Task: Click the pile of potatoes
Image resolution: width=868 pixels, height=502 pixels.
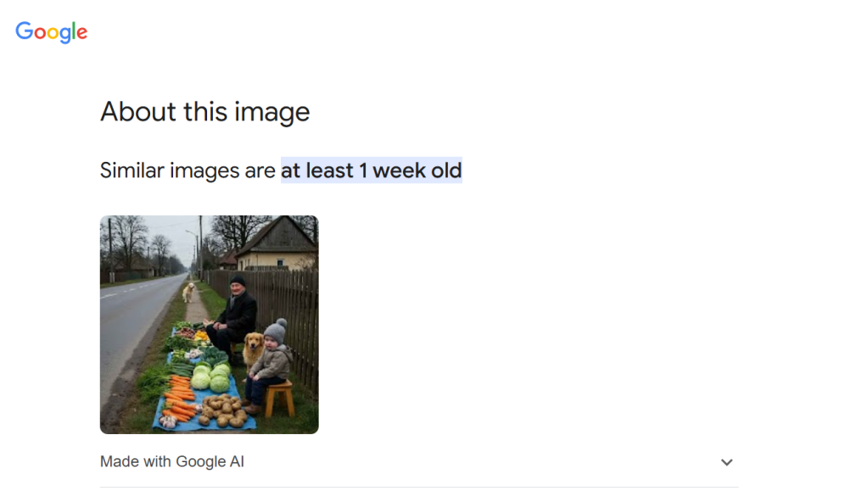Action: click(x=222, y=410)
